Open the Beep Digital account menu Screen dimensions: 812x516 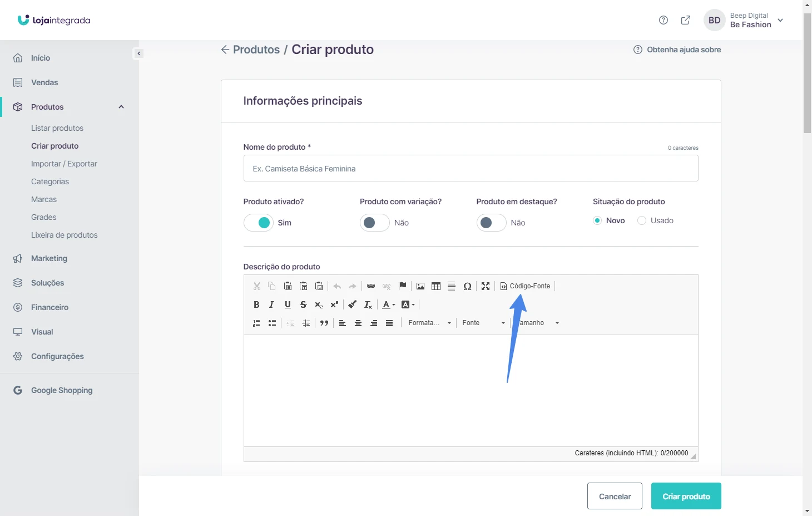(x=744, y=20)
